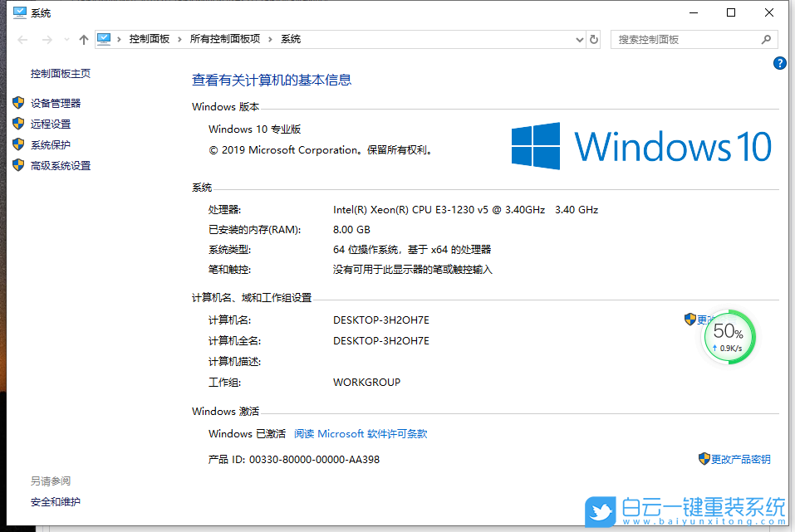Screen dimensions: 795x532
Task: Open the forward button history dropdown
Action: coord(65,38)
